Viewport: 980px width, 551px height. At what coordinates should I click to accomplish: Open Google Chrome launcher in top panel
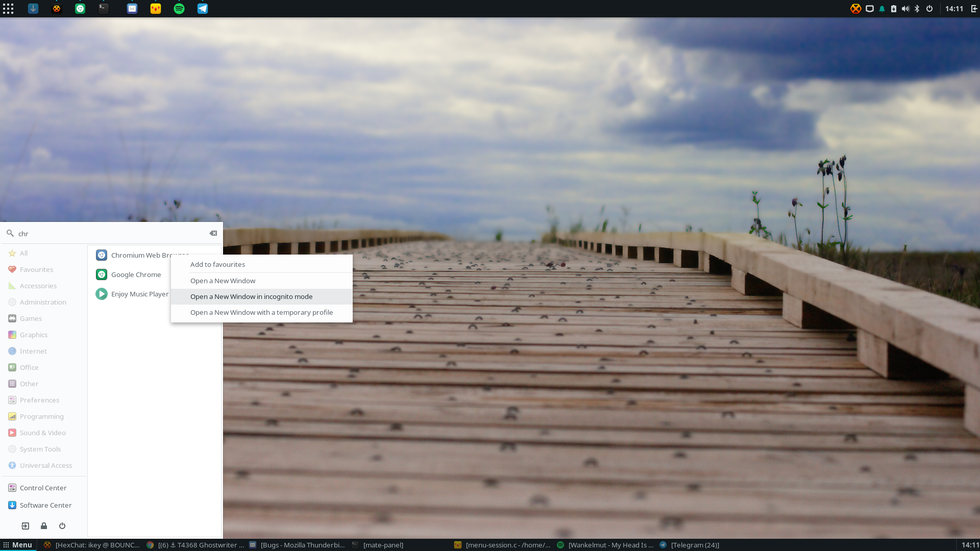click(x=80, y=9)
